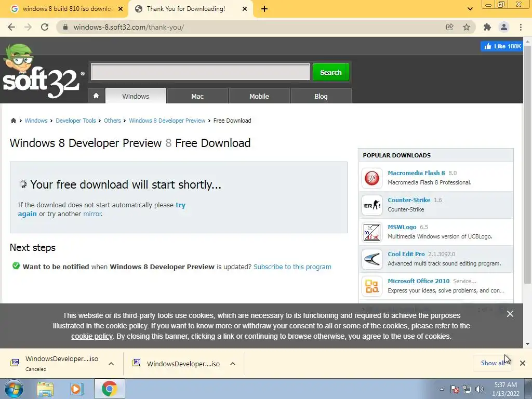Click the active WindowsDeveloper iso file icon

point(136,362)
